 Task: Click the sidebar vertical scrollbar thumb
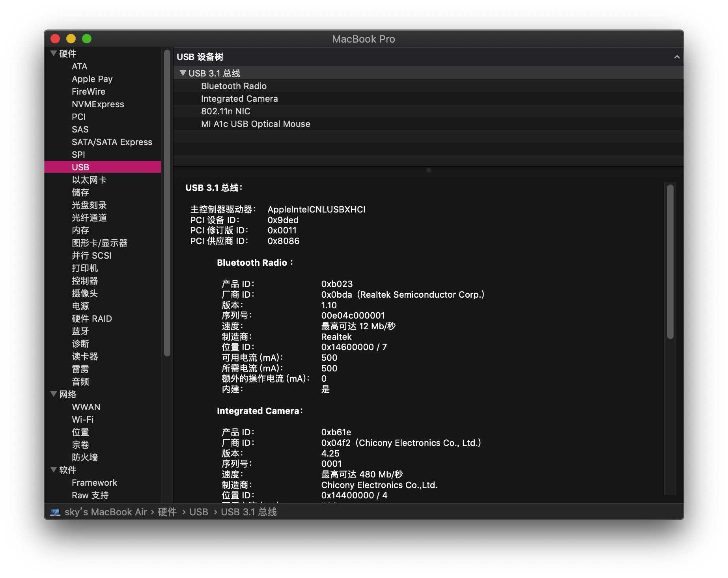pos(167,203)
